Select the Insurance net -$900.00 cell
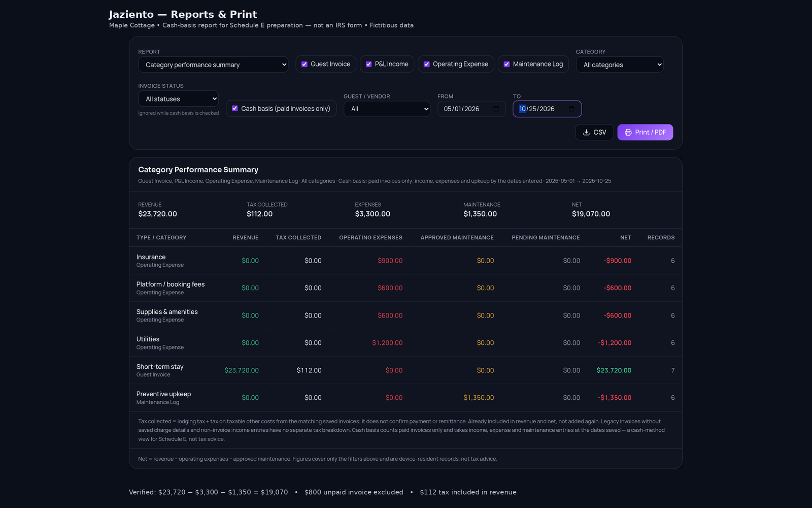Image resolution: width=812 pixels, height=508 pixels. pos(618,261)
